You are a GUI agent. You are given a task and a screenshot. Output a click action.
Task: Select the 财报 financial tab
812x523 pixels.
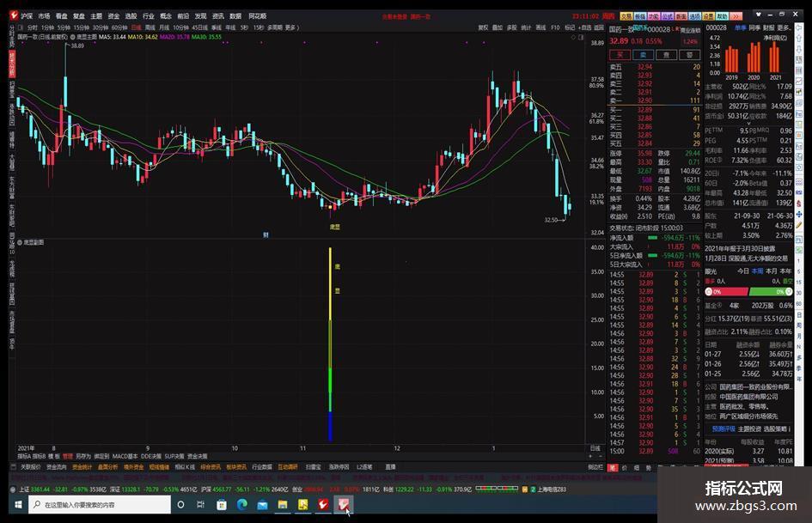[768, 28]
